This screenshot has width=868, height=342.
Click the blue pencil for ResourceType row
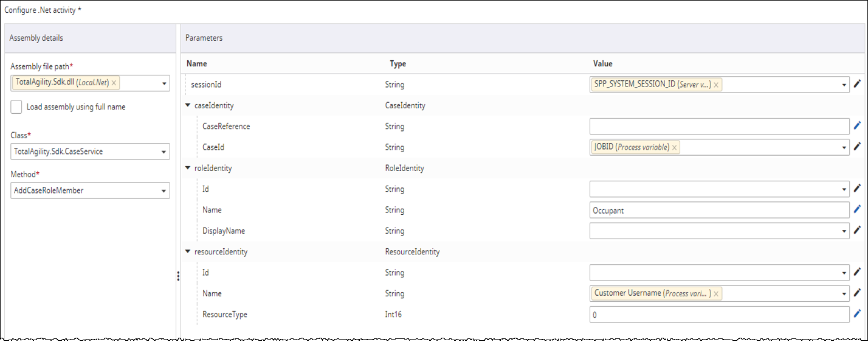coord(858,314)
